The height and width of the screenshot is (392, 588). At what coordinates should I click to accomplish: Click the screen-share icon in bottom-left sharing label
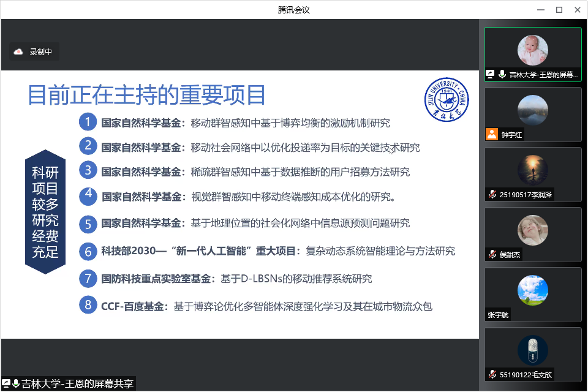click(x=6, y=384)
